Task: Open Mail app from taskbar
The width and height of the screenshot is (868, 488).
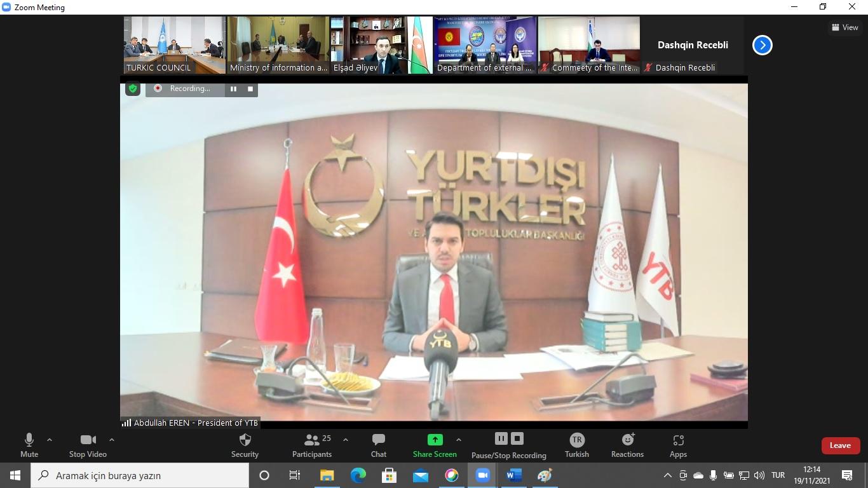Action: [x=421, y=475]
